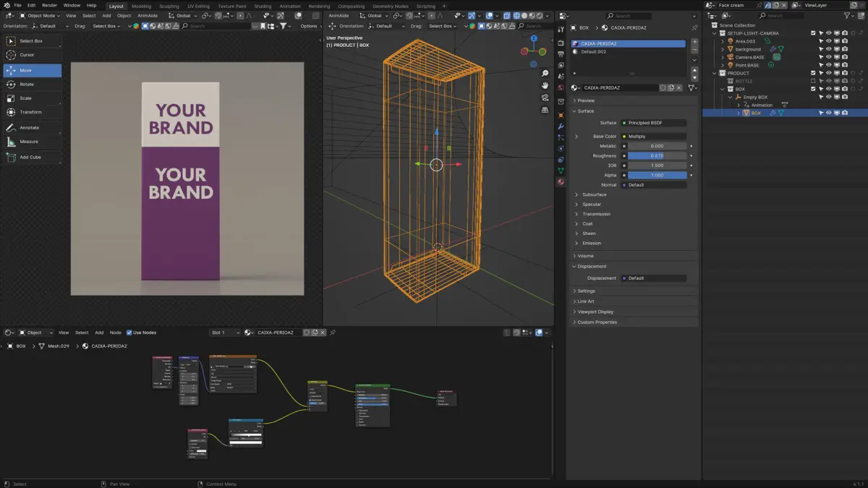
Task: Toggle visibility of Camera.BASE
Action: point(828,57)
